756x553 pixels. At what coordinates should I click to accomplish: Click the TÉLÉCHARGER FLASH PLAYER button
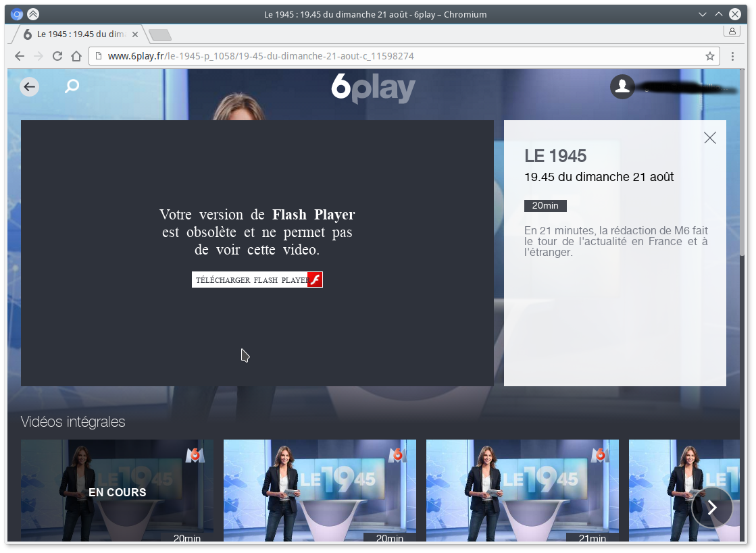click(257, 280)
